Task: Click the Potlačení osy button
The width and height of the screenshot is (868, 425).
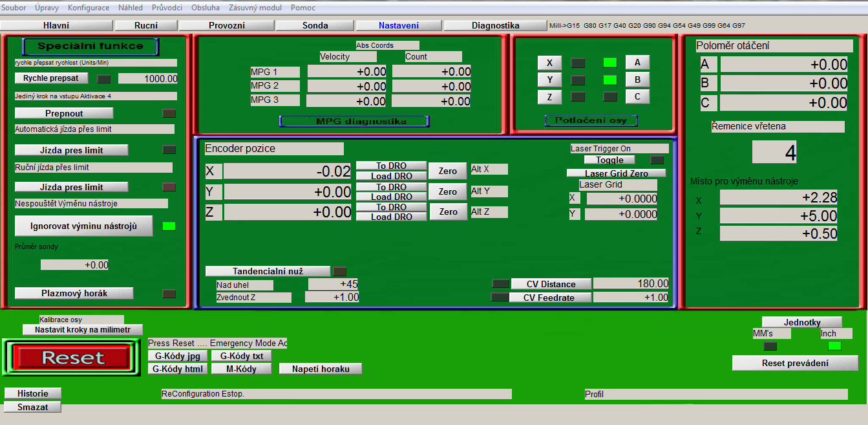Action: point(591,121)
